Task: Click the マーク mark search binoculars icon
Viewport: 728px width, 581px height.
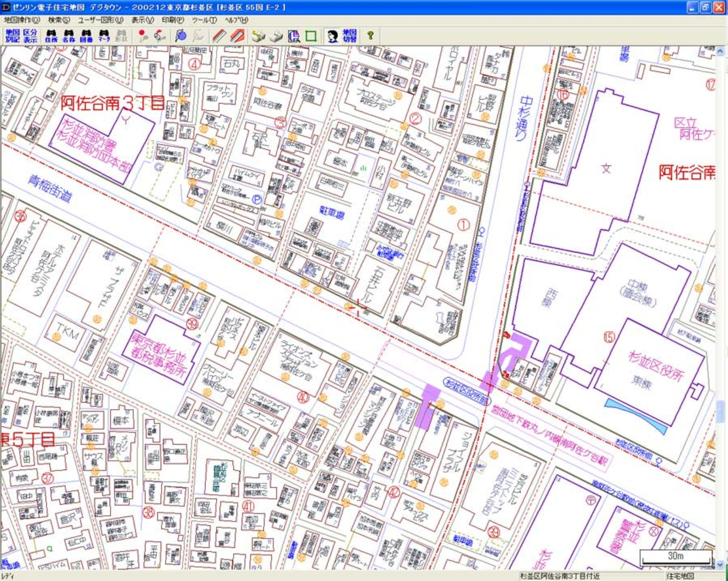Action: (x=104, y=36)
